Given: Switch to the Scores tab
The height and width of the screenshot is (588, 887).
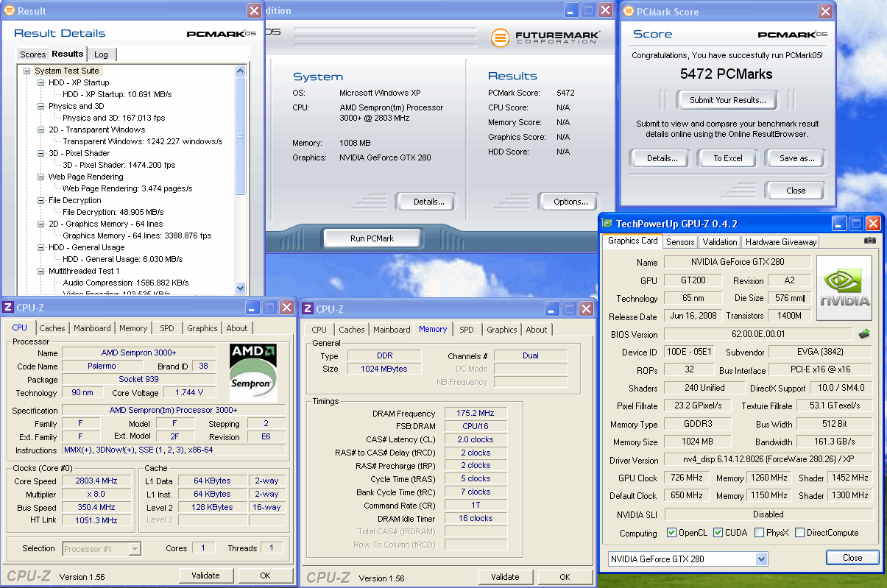Looking at the screenshot, I should [x=32, y=54].
